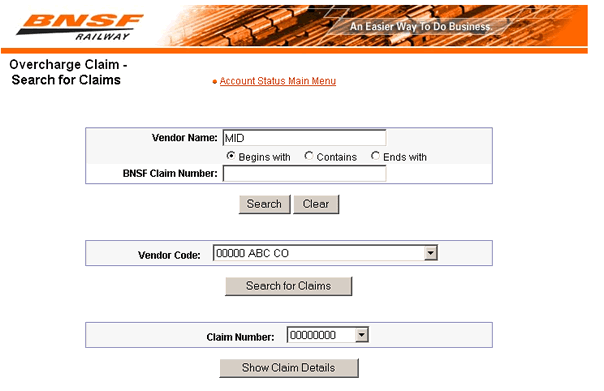Select the Ends with radio button
Image resolution: width=604 pixels, height=391 pixels.
pyautogui.click(x=375, y=156)
